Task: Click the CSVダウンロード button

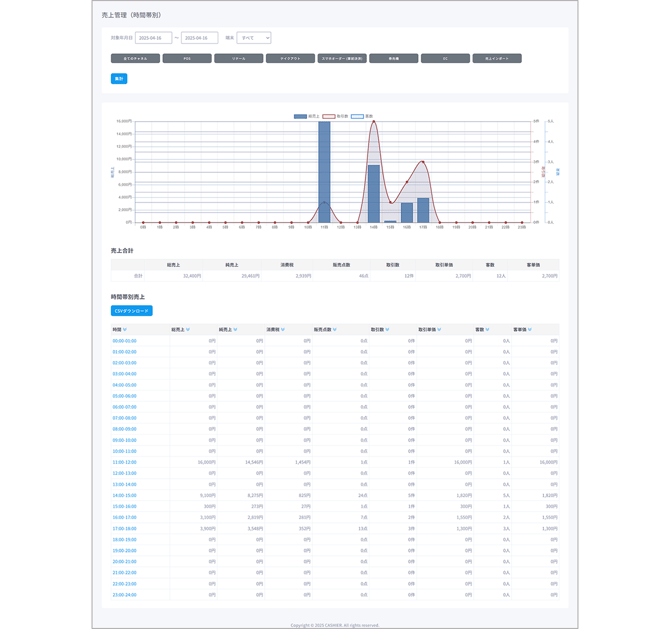Action: point(132,311)
